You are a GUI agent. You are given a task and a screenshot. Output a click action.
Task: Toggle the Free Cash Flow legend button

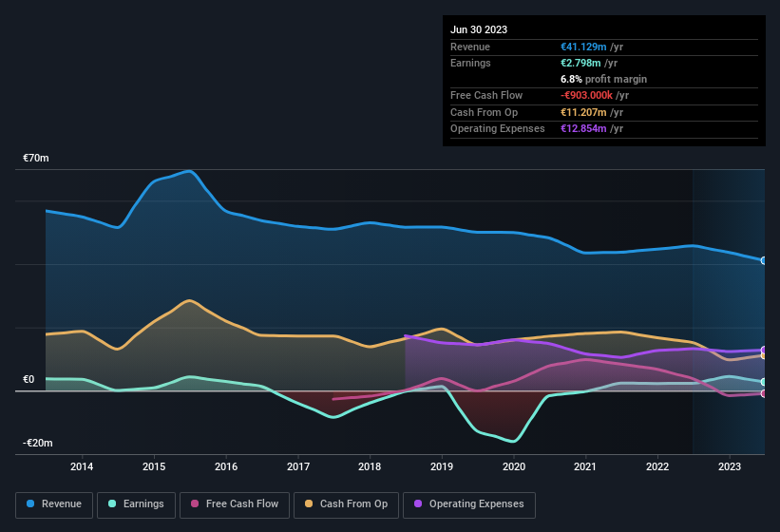(x=235, y=504)
